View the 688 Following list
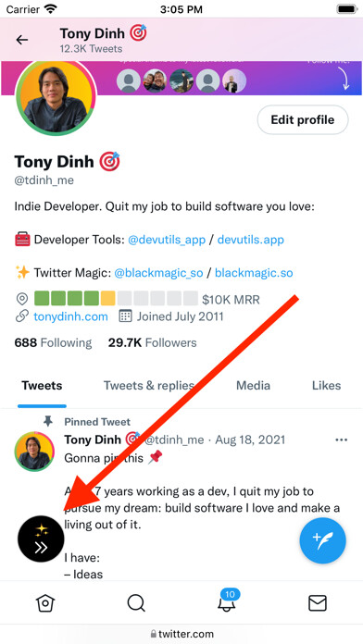Screen dimensions: 363x644 tap(53, 342)
